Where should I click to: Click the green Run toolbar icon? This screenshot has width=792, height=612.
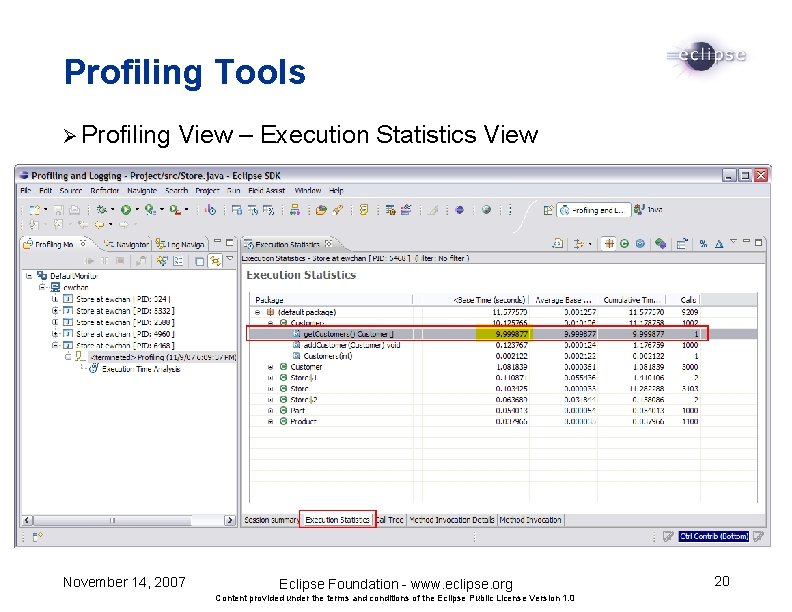click(x=126, y=210)
